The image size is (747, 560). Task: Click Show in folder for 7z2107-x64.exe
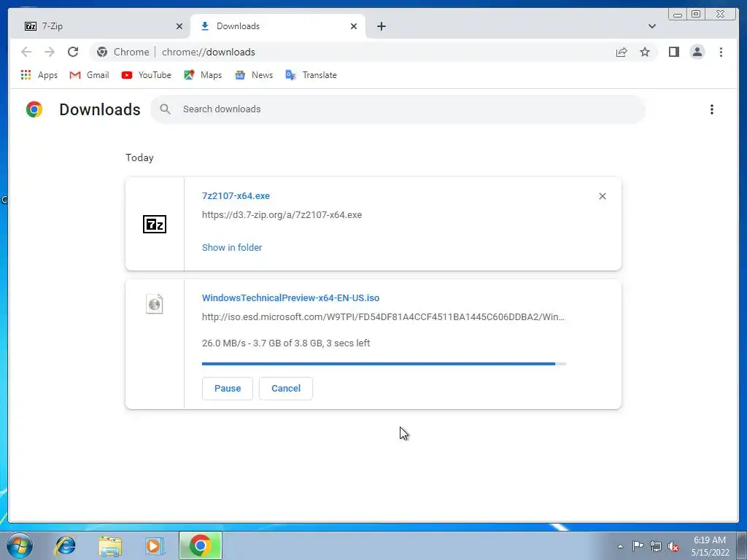tap(232, 248)
